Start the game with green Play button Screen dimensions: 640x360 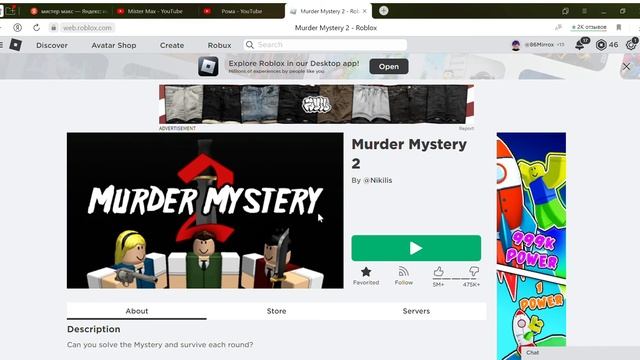(x=416, y=248)
